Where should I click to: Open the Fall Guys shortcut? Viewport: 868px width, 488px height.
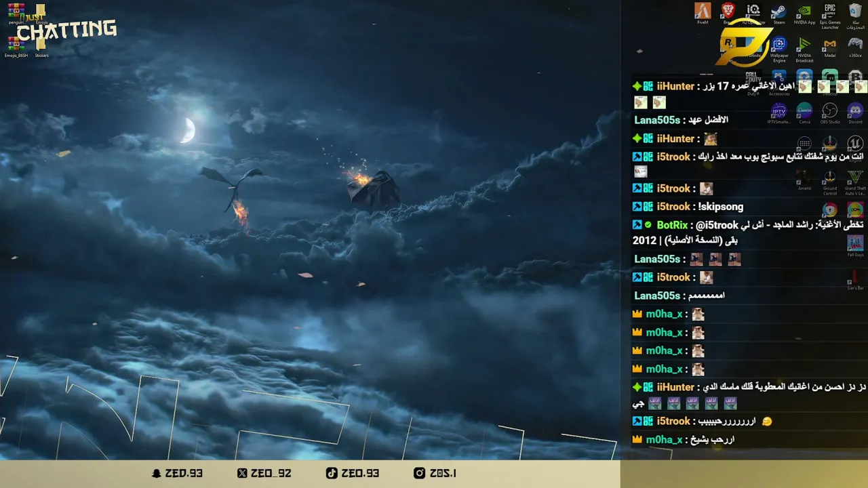tap(855, 245)
